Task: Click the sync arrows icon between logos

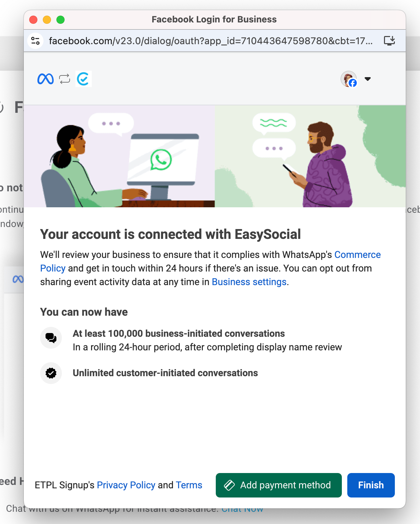Action: tap(65, 79)
